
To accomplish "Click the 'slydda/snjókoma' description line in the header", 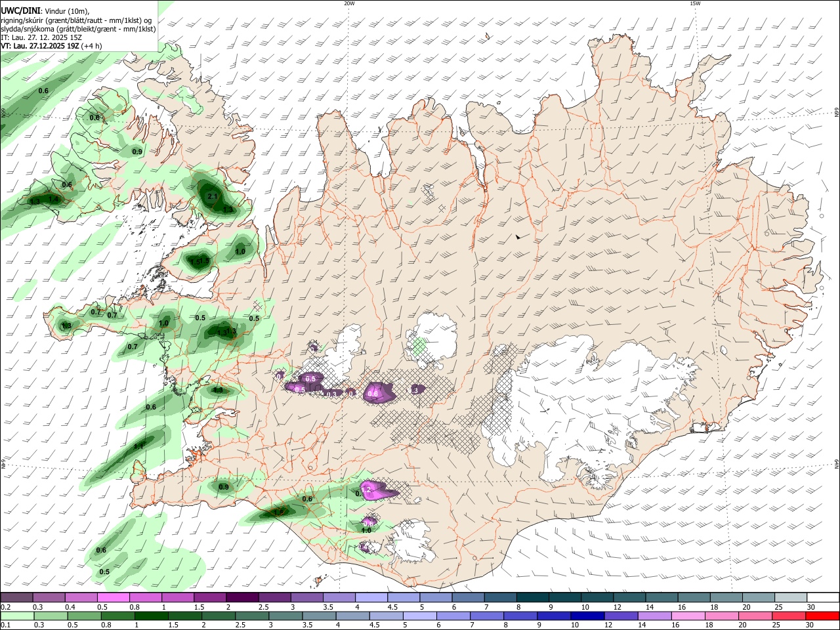I will click(x=78, y=29).
